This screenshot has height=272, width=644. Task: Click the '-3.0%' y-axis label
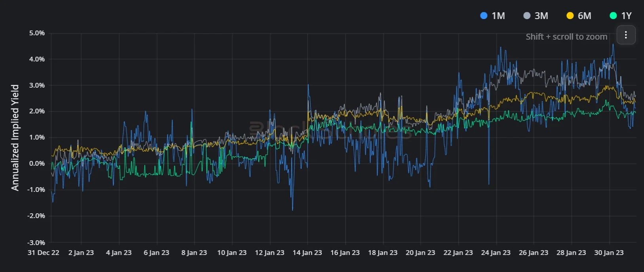click(36, 242)
